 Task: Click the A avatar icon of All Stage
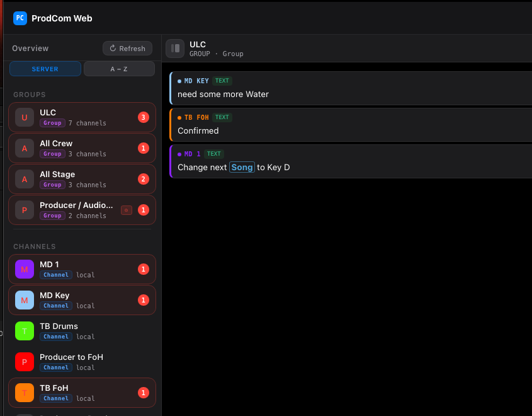coord(25,179)
